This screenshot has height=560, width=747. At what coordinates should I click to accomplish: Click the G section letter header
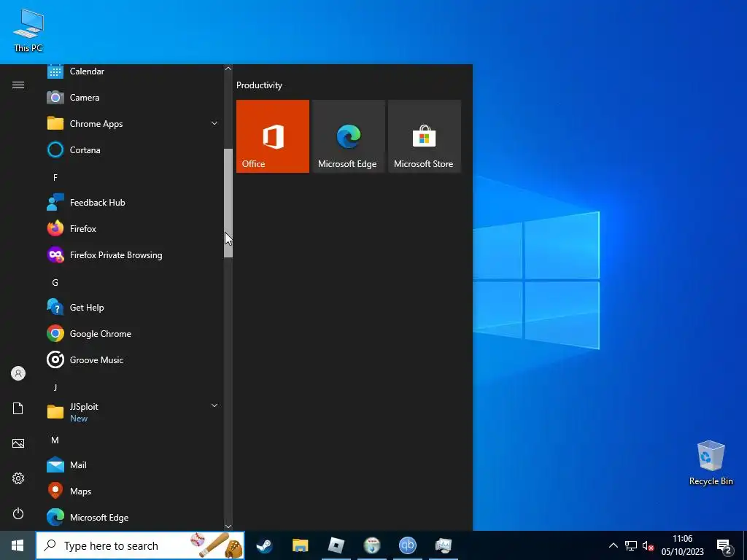[55, 283]
